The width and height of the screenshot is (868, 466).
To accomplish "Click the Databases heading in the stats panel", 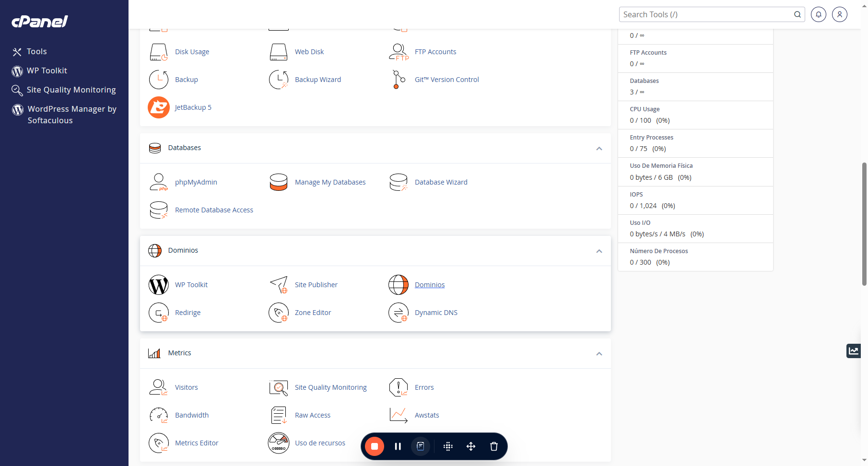I will tap(644, 81).
